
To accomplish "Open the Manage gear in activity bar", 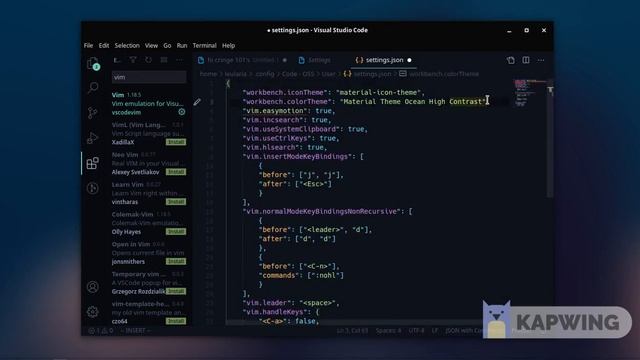I will point(93,312).
